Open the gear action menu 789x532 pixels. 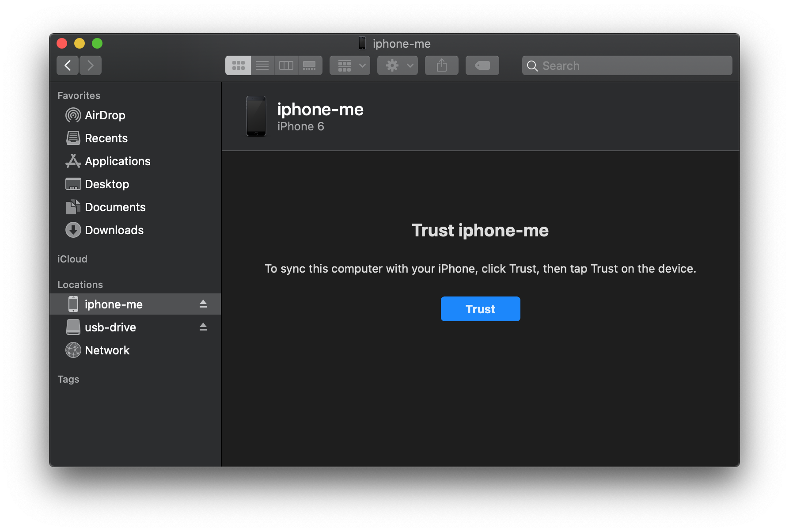click(x=398, y=65)
